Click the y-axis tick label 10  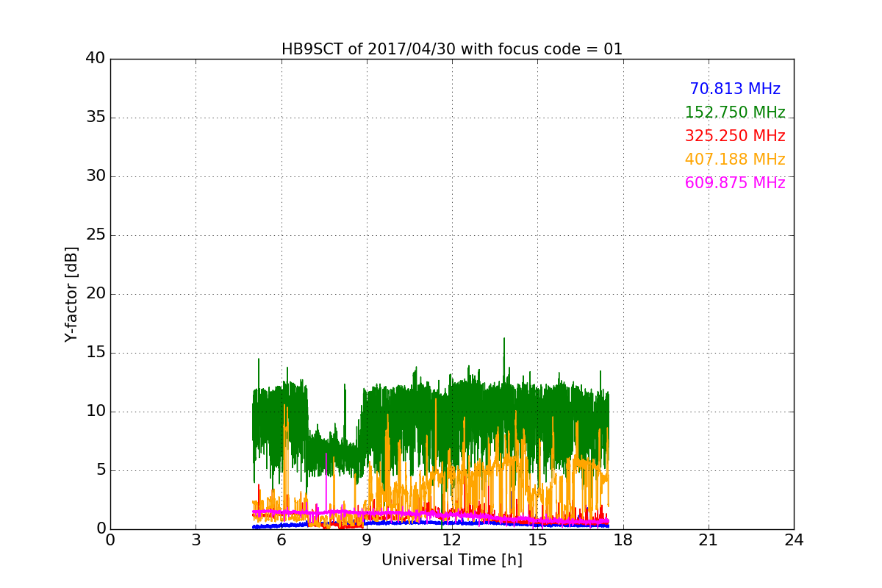(x=96, y=412)
